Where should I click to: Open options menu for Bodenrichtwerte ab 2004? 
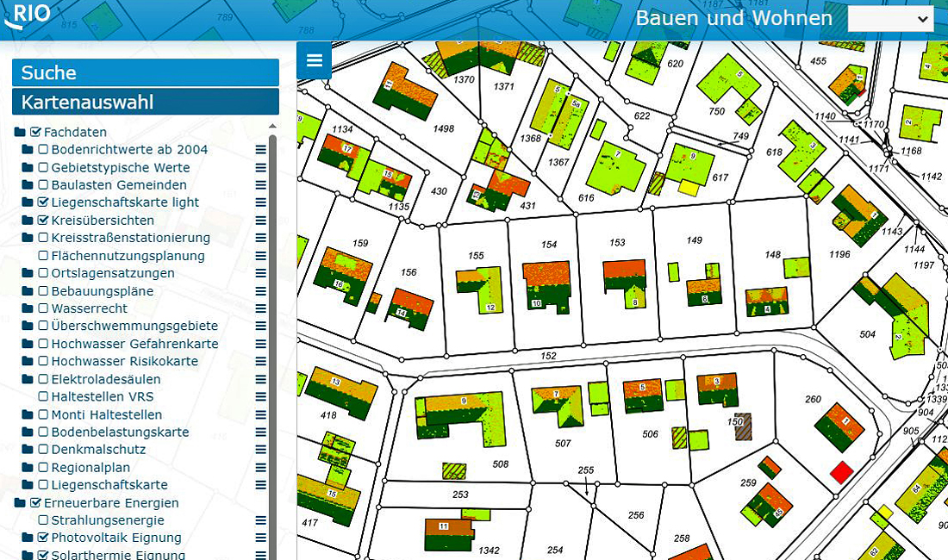(x=260, y=150)
